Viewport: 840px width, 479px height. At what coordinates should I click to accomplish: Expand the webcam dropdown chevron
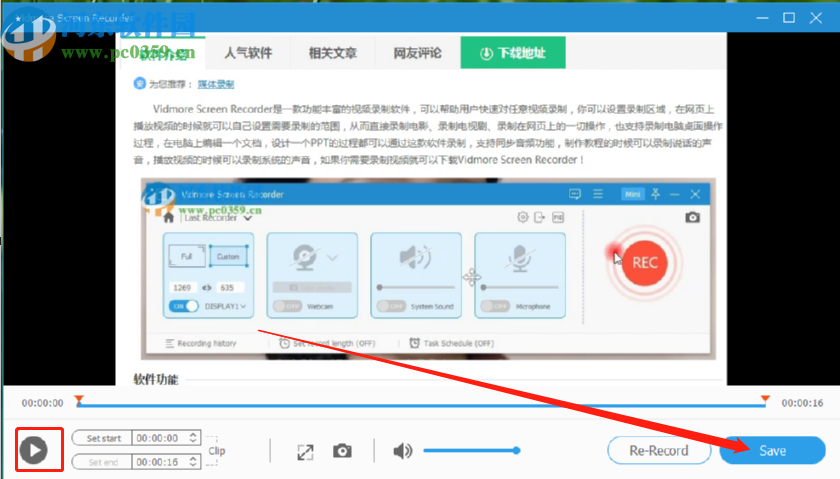coord(333,258)
